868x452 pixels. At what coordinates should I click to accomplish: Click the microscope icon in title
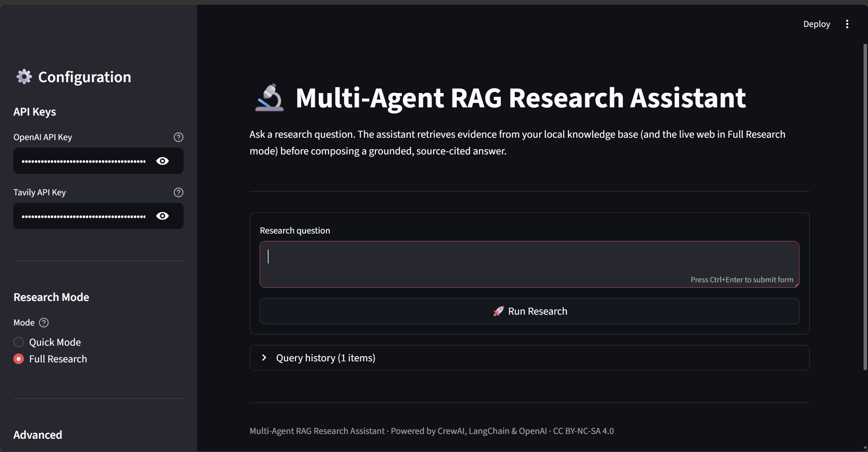click(x=269, y=98)
